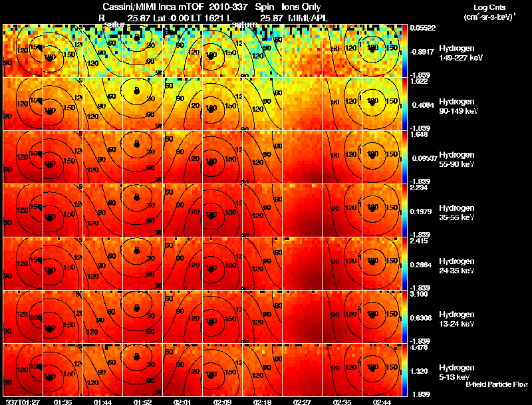Screen dimensions: 532x405
Task: Click the 1.648 color scale value
Action: pyautogui.click(x=419, y=134)
